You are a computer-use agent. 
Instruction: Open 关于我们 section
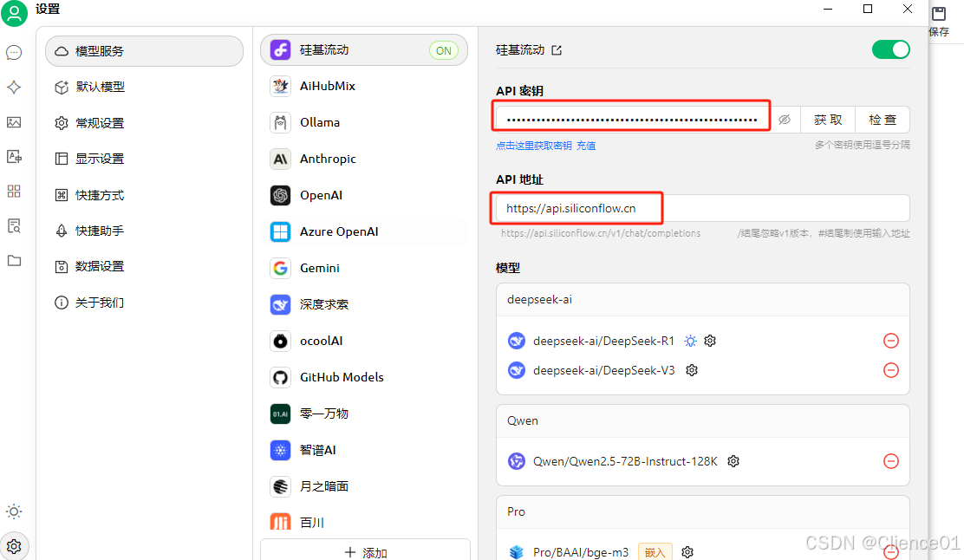click(145, 303)
